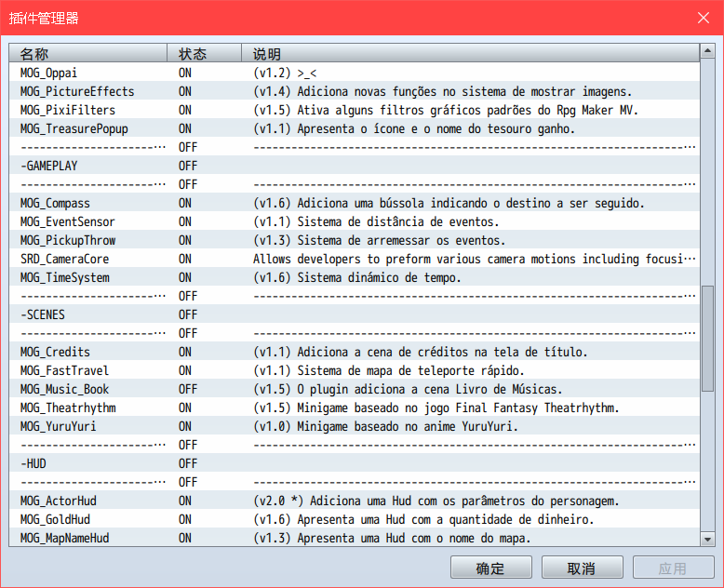Select the MOG_PickupThrow plugin row
724x588 pixels.
355,240
